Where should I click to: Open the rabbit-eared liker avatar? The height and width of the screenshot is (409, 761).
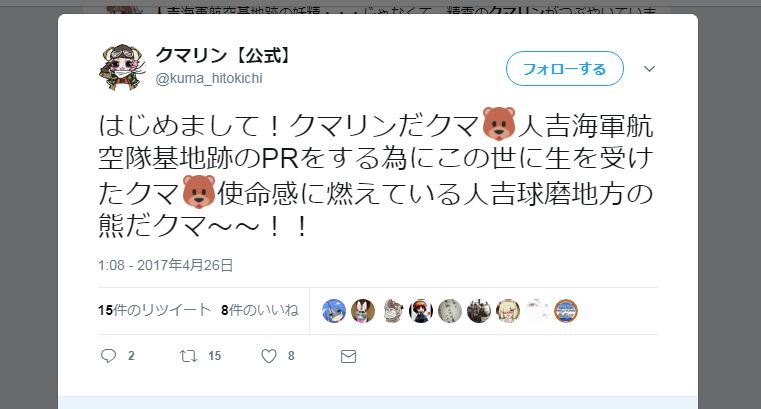pyautogui.click(x=363, y=311)
